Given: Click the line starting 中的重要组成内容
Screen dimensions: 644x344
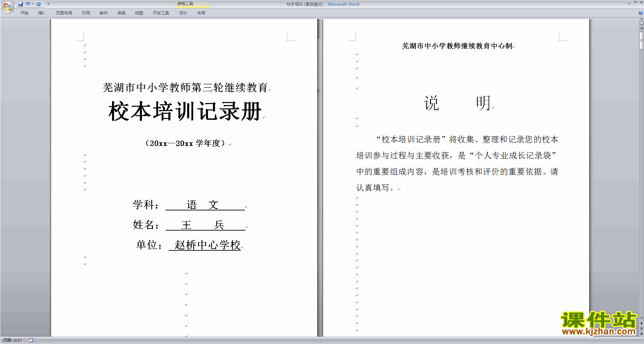Looking at the screenshot, I should coord(457,172).
